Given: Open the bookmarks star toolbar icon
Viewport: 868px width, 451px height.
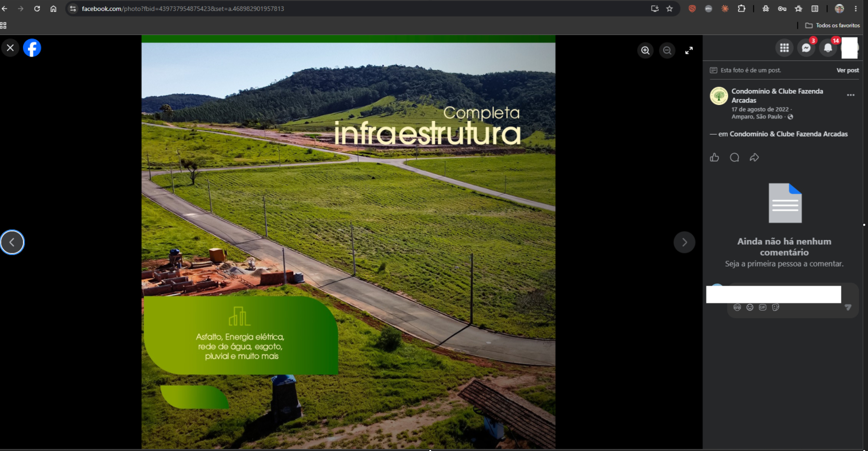Looking at the screenshot, I should (x=799, y=8).
